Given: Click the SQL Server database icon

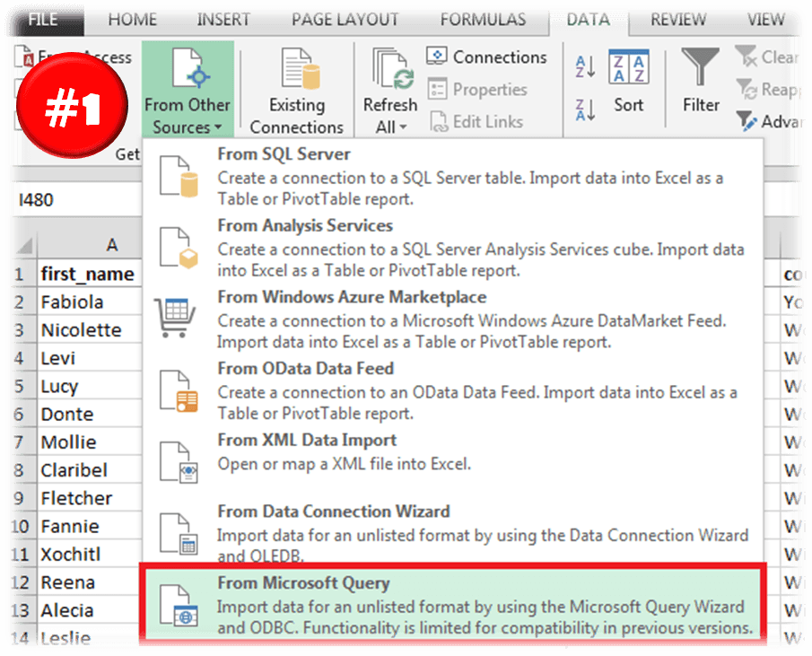Looking at the screenshot, I should pos(179,177).
